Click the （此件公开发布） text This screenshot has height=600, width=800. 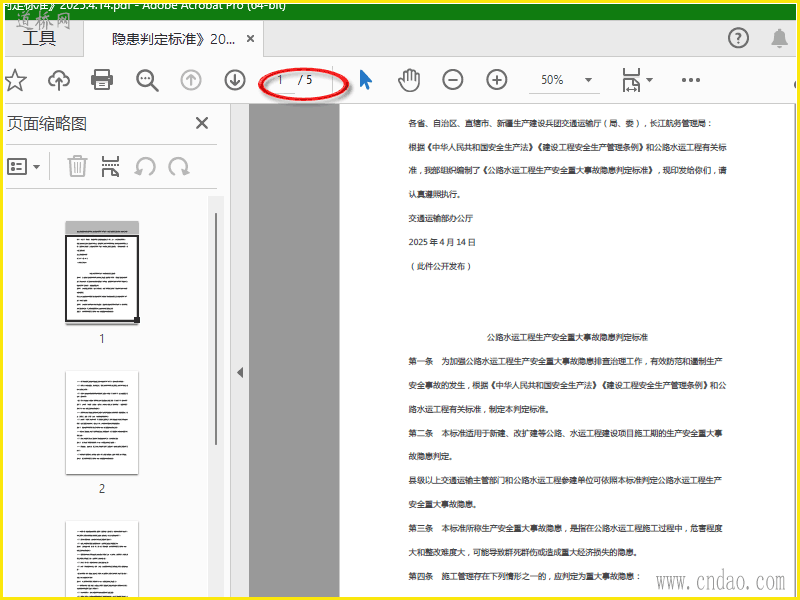441,266
